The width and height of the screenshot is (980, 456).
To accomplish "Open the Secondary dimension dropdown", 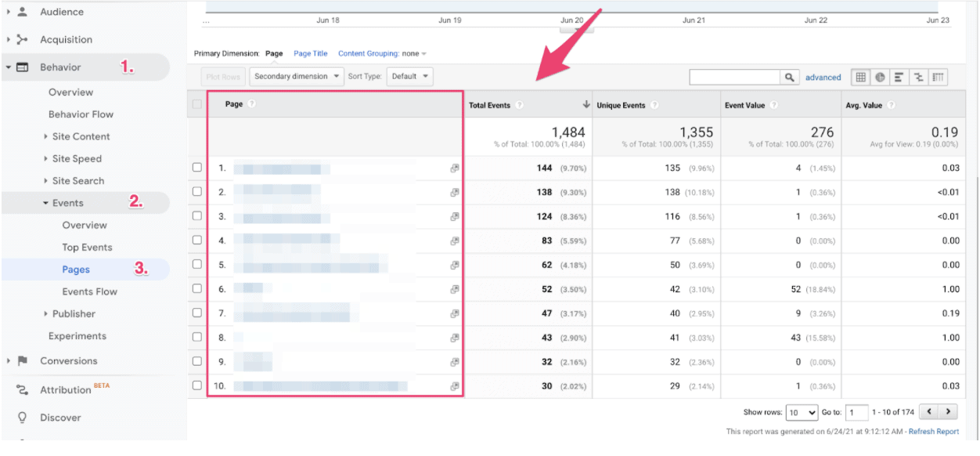I will [x=297, y=76].
